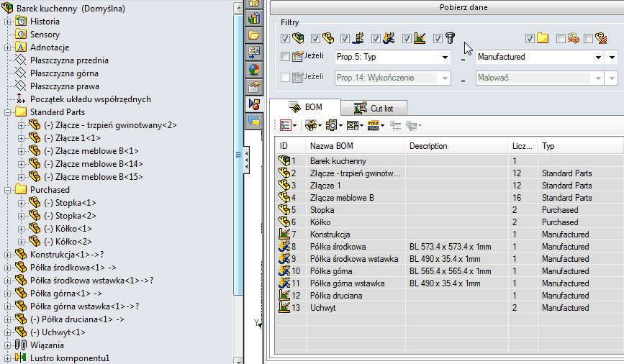Toggle the sheet metal filter checkbox

(x=376, y=38)
